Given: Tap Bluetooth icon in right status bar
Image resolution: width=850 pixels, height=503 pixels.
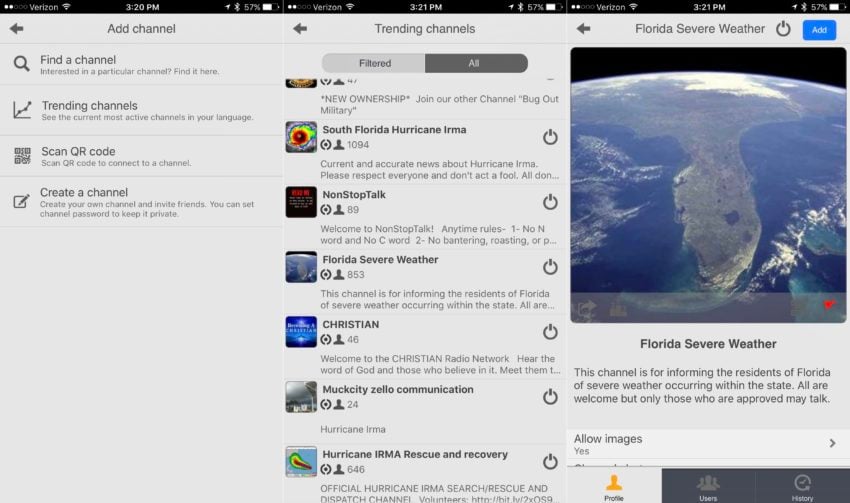Looking at the screenshot, I should tap(803, 7).
